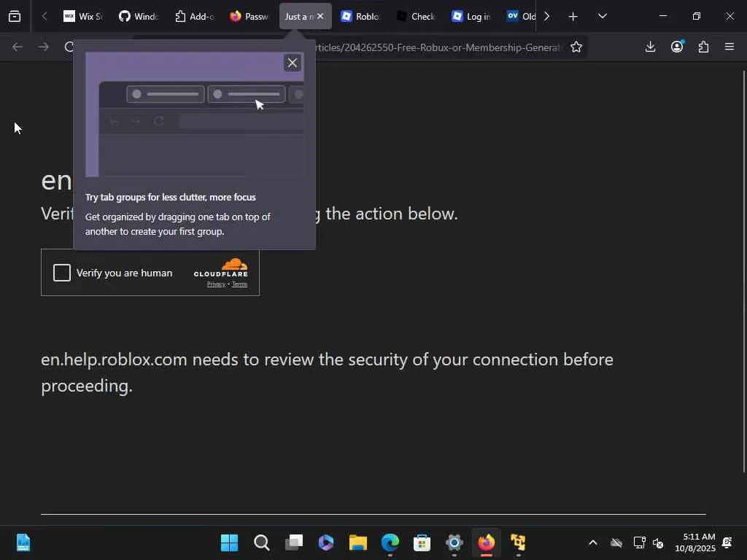Switch to the Add-ons tab
This screenshot has width=747, height=560.
(194, 17)
